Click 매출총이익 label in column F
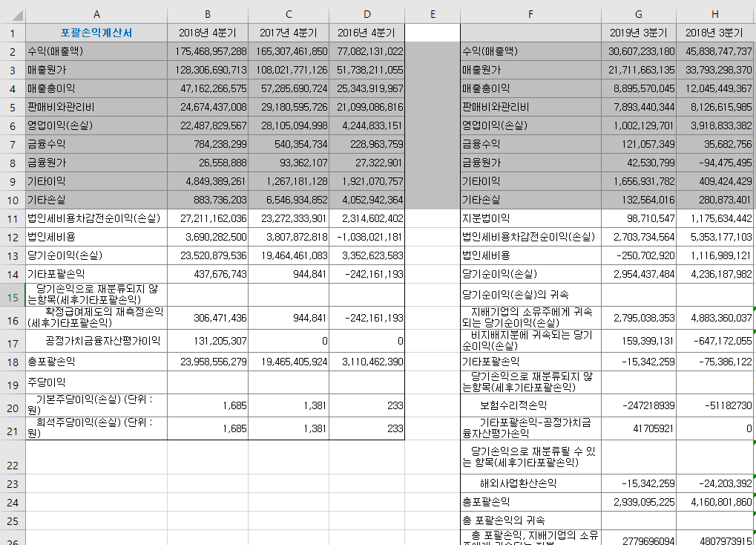756x545 pixels. (x=531, y=88)
